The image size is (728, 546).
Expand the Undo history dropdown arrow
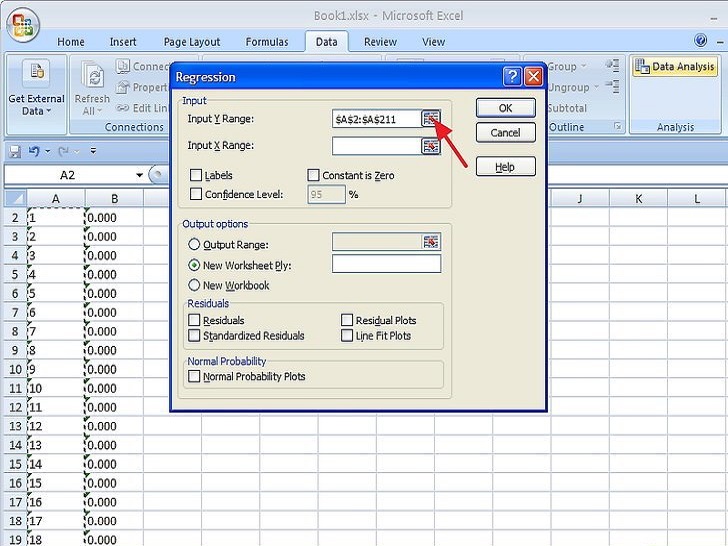(47, 151)
